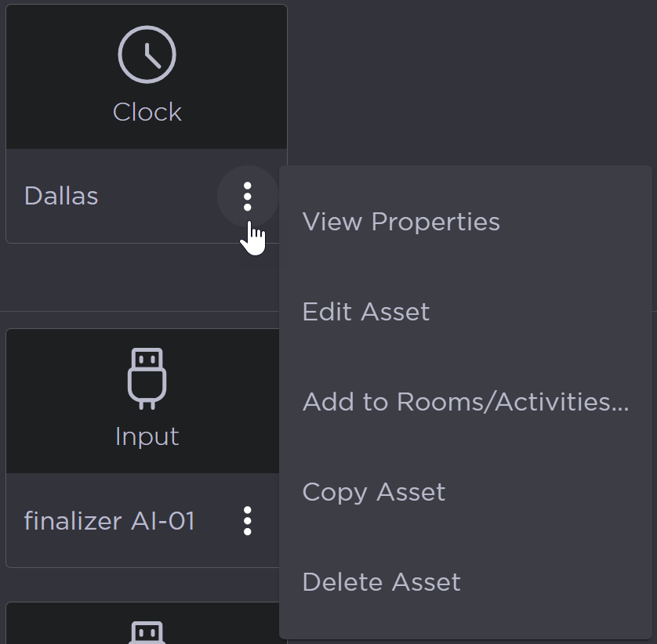Image resolution: width=657 pixels, height=644 pixels.
Task: Click the plug icon on finalizer AI-01 card
Action: tap(147, 379)
